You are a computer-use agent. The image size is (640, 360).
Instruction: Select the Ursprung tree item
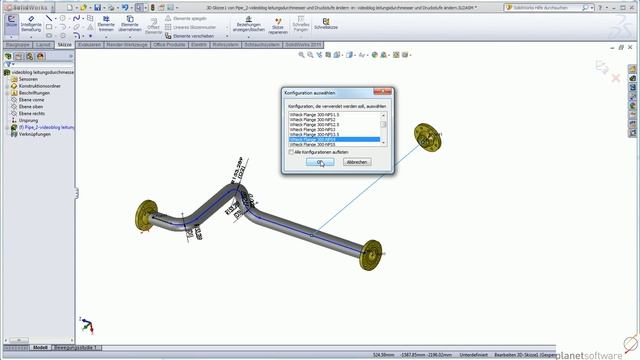point(28,120)
